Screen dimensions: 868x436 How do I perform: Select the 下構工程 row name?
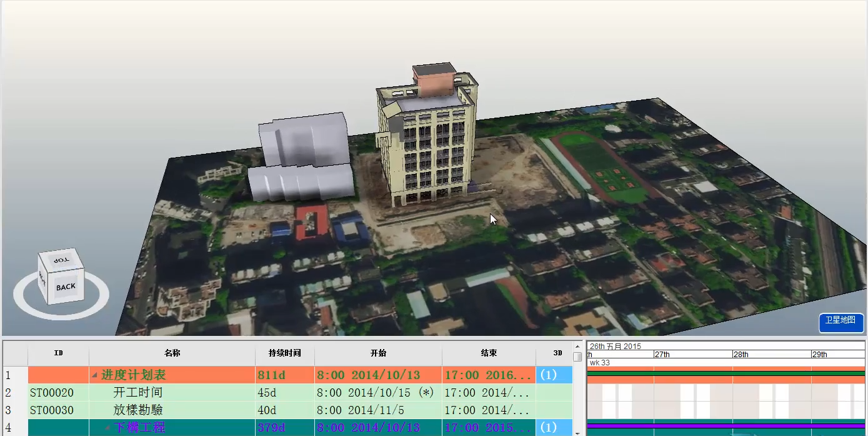coord(139,428)
